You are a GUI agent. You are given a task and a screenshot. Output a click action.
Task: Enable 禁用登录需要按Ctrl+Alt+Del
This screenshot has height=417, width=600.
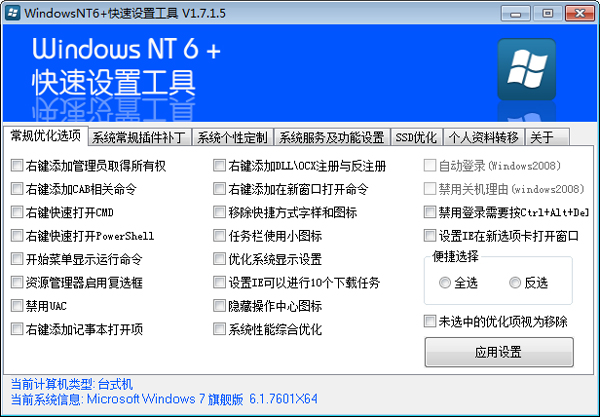click(x=430, y=212)
